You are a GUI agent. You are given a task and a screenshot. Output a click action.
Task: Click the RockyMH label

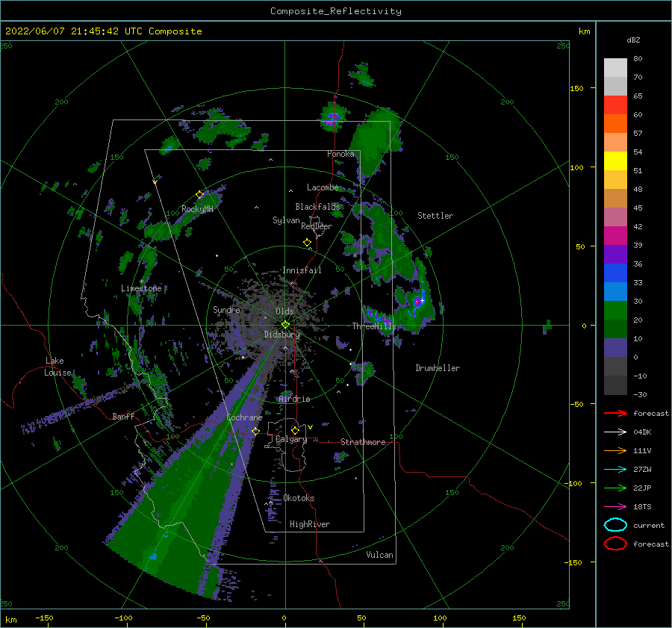pos(197,209)
